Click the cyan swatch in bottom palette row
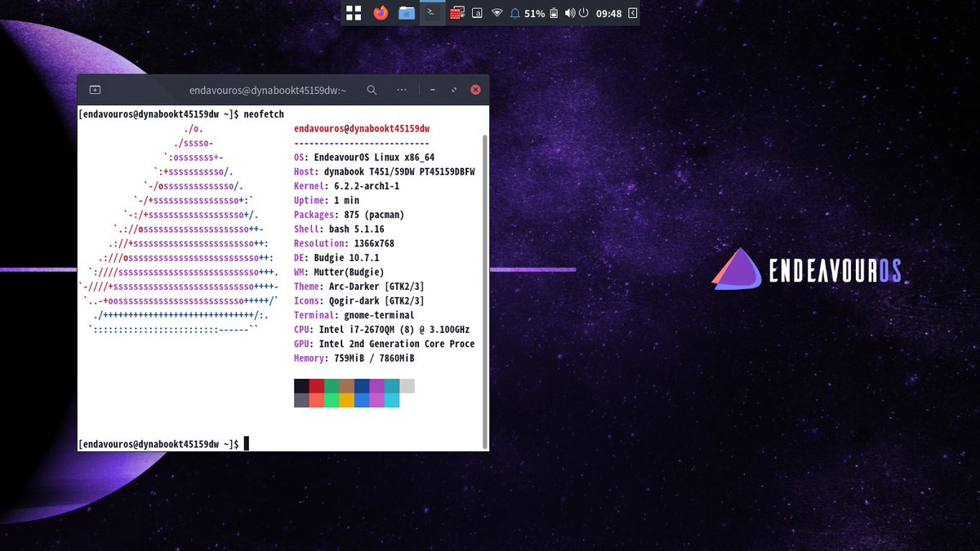 [x=391, y=400]
